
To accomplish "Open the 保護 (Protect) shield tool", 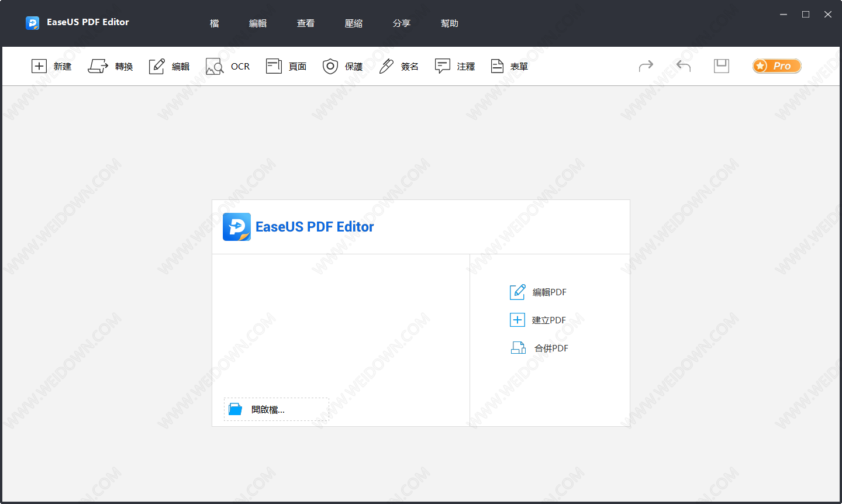I will click(x=343, y=66).
